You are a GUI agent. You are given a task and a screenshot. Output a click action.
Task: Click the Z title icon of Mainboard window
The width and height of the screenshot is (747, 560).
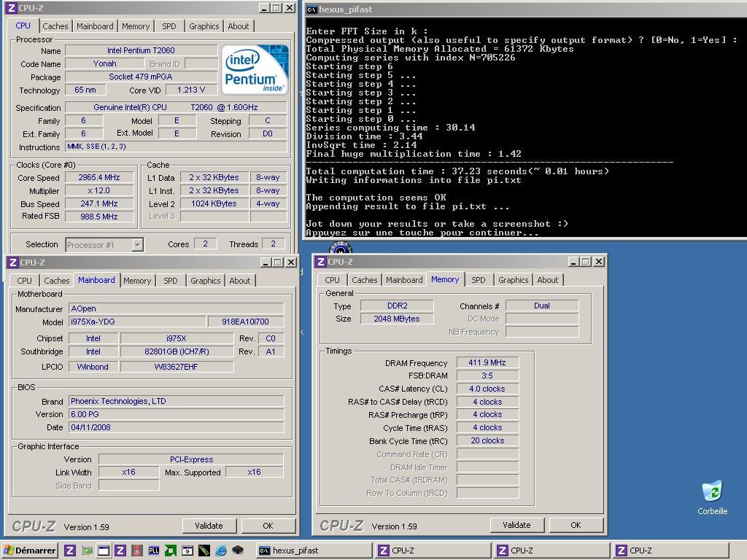[13, 262]
